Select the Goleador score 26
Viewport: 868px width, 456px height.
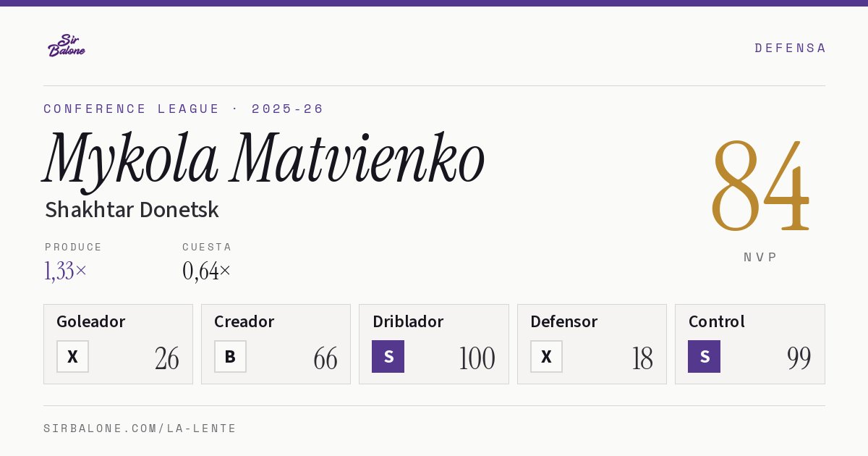point(167,358)
